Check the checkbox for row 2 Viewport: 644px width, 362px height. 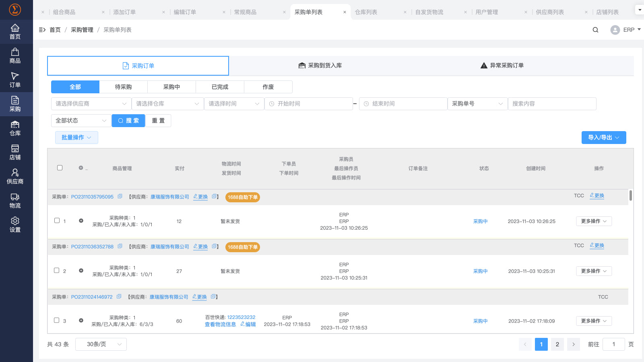coord(57,270)
